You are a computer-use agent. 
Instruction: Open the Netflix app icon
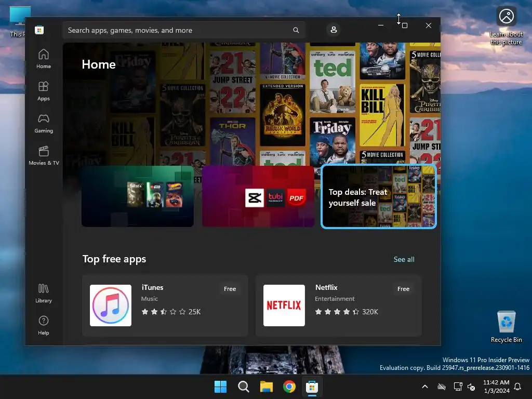[284, 305]
